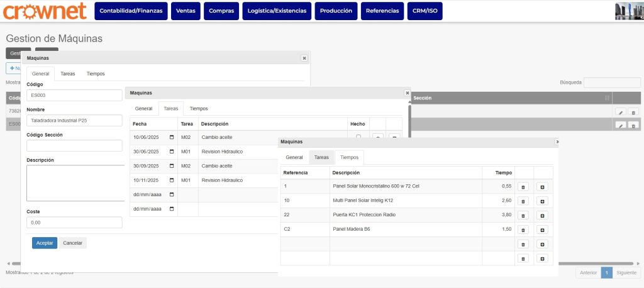Delete the Multi Panel Solar Intelig K12 row
644x288 pixels.
[522, 201]
